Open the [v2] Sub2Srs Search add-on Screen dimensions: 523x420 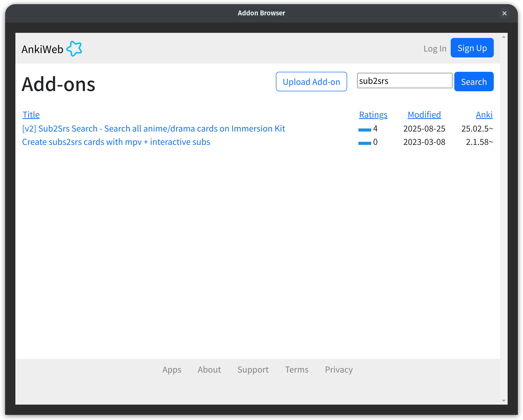pos(154,128)
